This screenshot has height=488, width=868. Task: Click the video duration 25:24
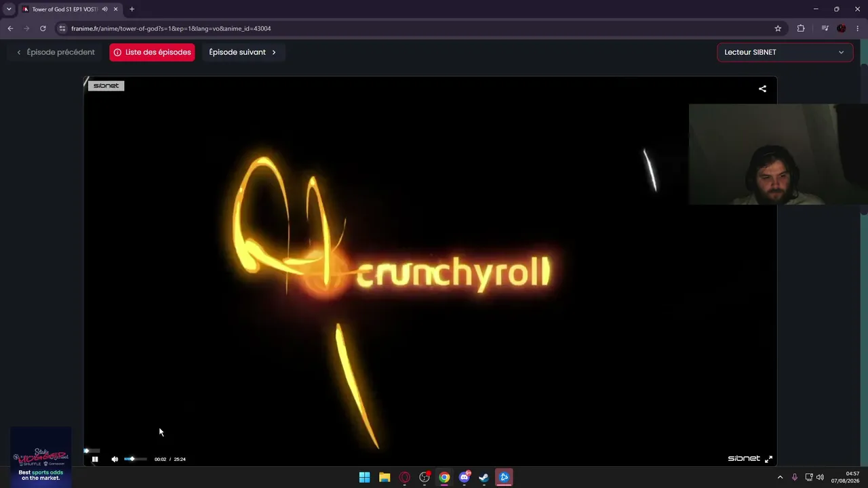[180, 459]
